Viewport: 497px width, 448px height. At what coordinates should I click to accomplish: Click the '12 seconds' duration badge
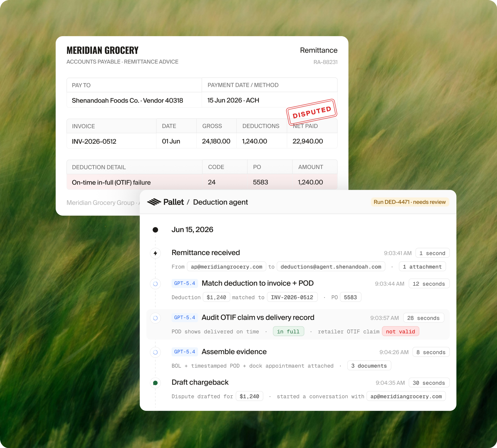[429, 283]
